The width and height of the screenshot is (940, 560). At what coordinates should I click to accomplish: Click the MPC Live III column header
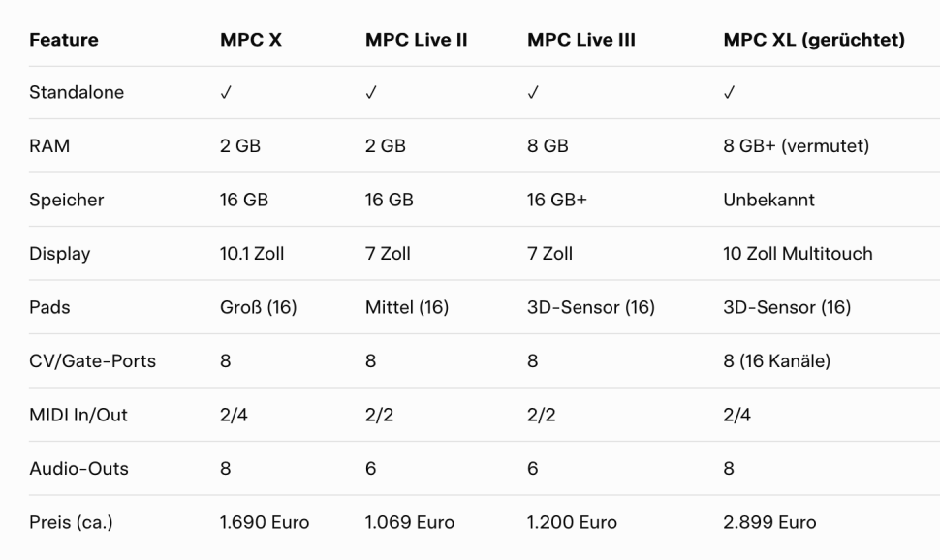(x=581, y=41)
